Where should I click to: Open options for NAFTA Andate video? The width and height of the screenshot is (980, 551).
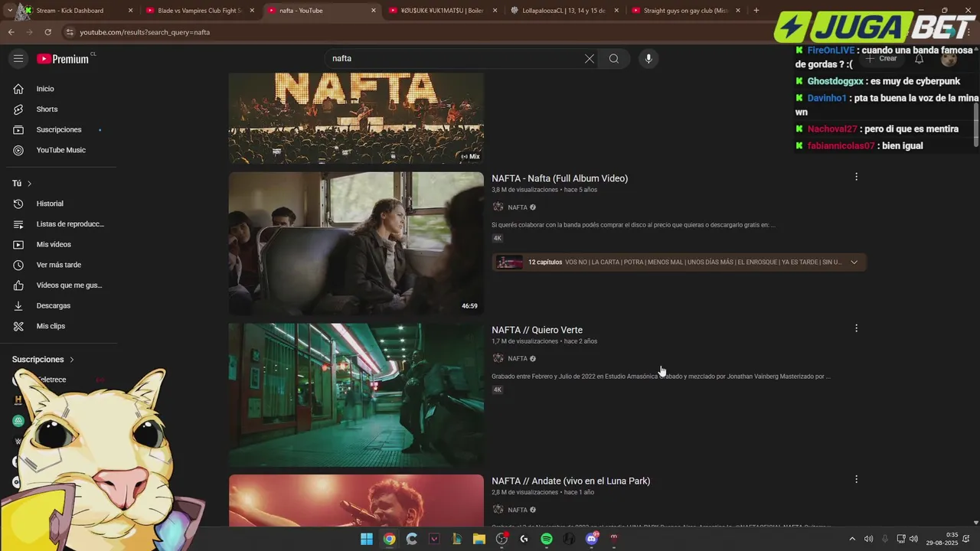[x=856, y=479]
